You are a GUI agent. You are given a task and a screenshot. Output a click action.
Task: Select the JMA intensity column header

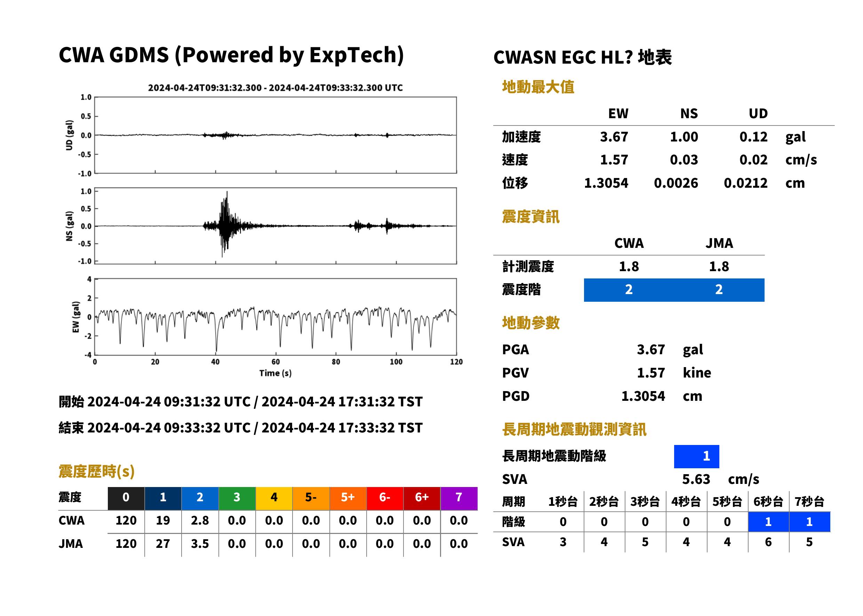pyautogui.click(x=719, y=243)
